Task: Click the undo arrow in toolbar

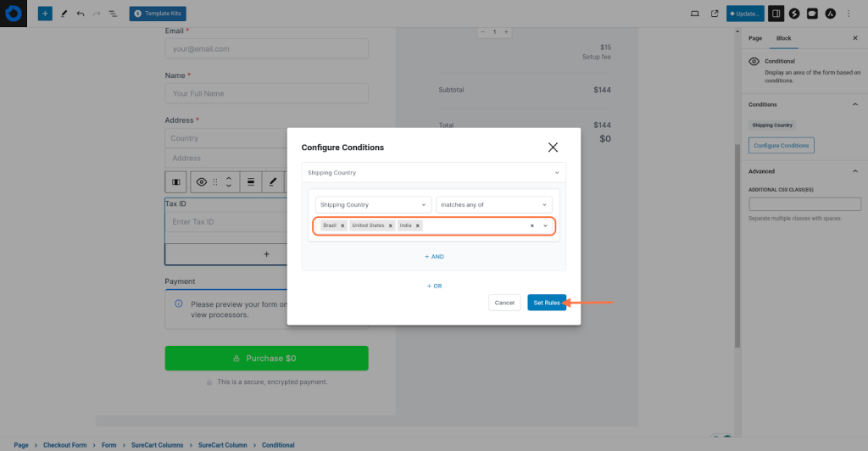Action: (81, 14)
